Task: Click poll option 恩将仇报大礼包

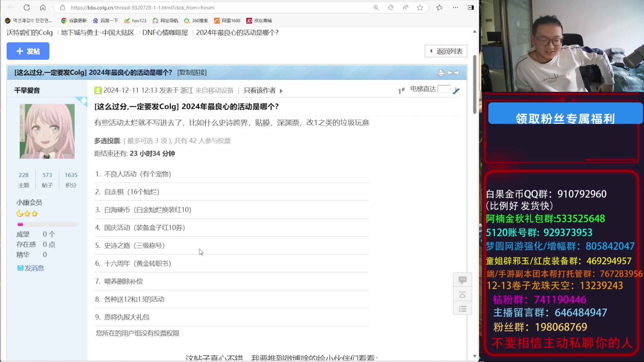Action: pos(127,317)
